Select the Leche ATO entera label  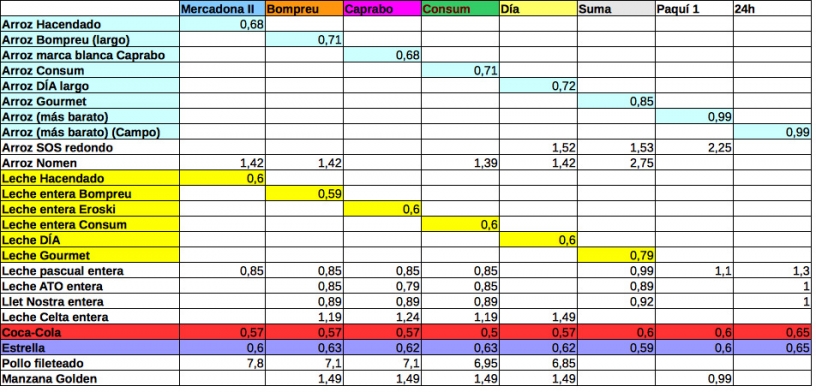[90, 286]
